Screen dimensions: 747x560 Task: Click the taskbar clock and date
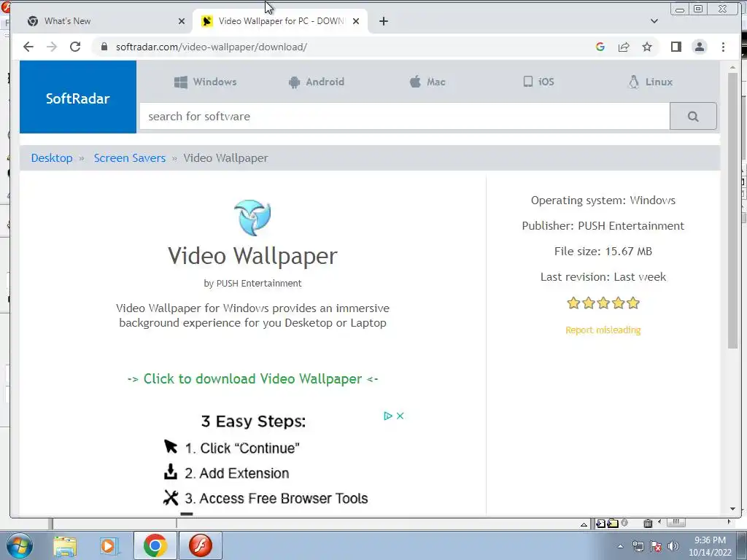(x=710, y=546)
